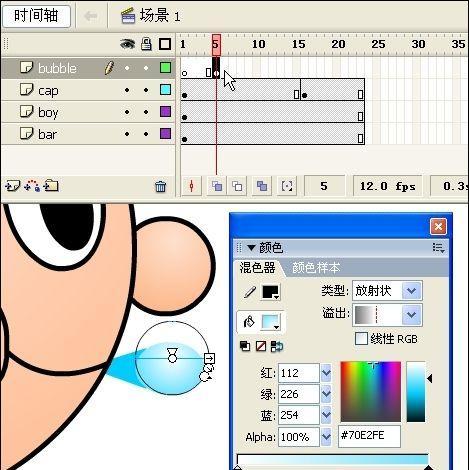The image size is (469, 470).
Task: Click the swap colors icon
Action: click(277, 346)
